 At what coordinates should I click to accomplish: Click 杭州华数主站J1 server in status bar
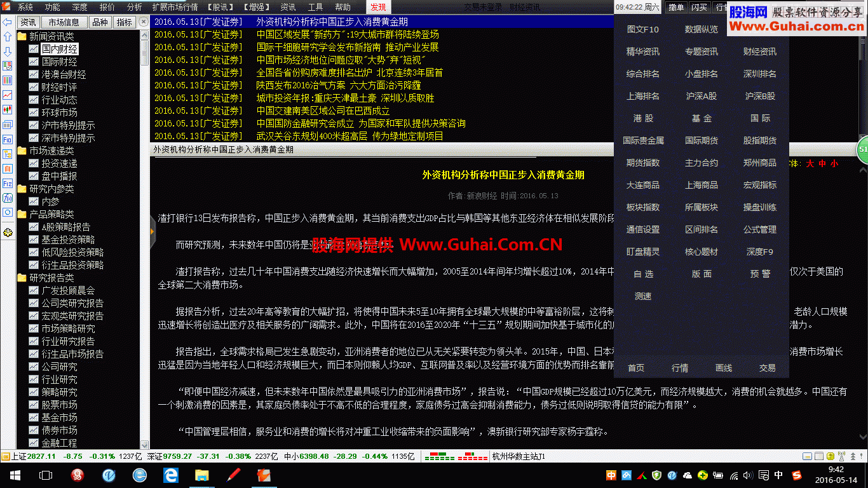pyautogui.click(x=519, y=456)
